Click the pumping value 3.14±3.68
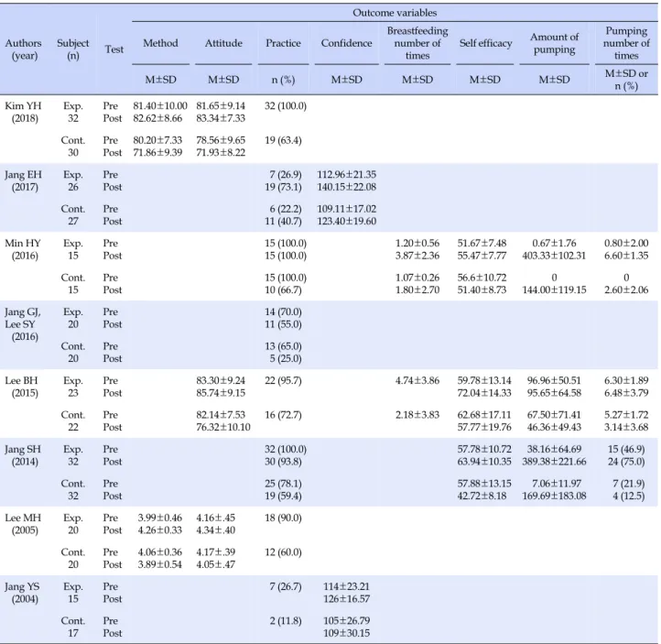Image resolution: width=661 pixels, height=644 pixels. point(626,428)
